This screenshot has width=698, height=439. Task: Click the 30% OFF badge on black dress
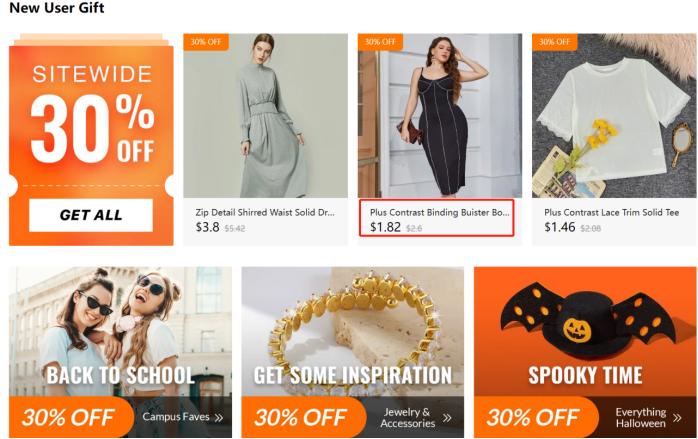(x=380, y=42)
